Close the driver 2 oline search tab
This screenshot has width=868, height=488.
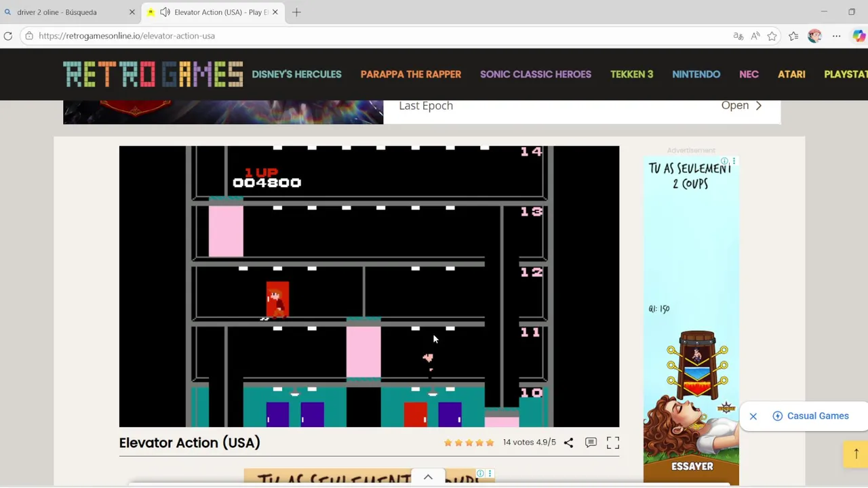pos(132,12)
